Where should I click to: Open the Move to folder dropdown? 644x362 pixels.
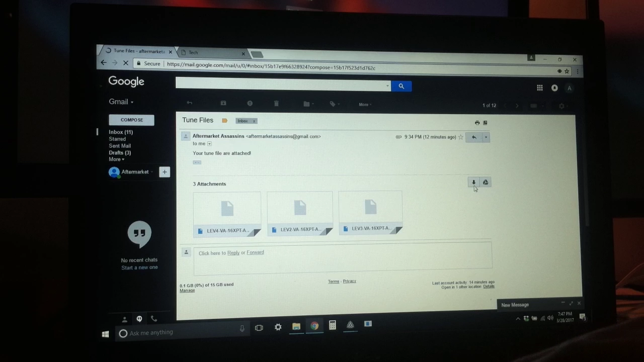click(x=308, y=104)
